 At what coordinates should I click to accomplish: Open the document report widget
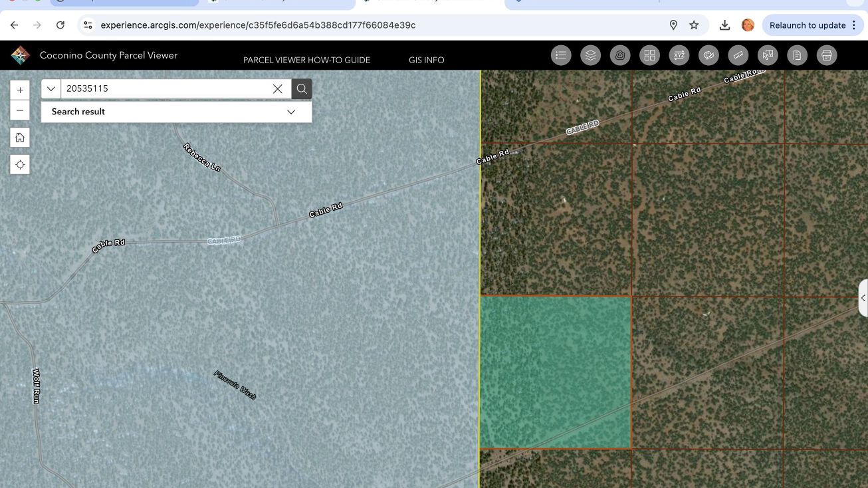[x=797, y=56]
